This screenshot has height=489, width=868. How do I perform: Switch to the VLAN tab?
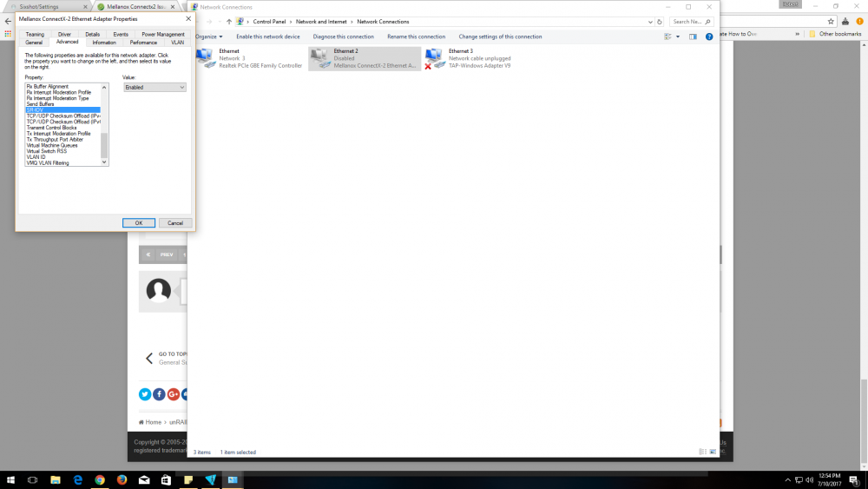[177, 42]
